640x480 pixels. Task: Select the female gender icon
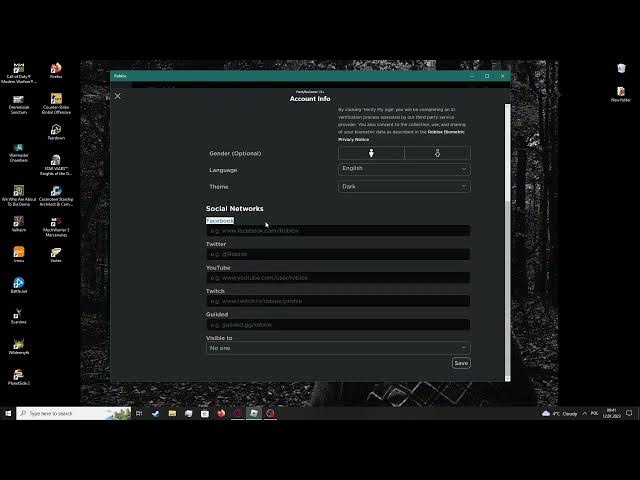(437, 153)
